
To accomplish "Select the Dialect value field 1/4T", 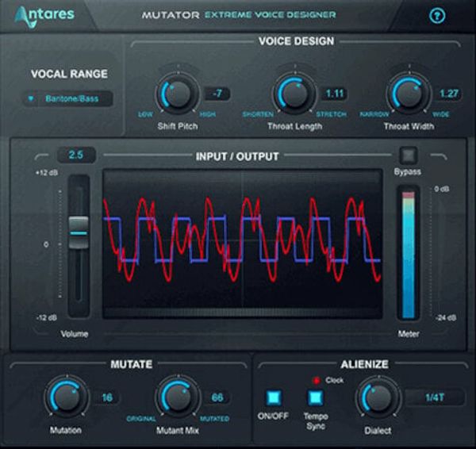I will [x=435, y=397].
